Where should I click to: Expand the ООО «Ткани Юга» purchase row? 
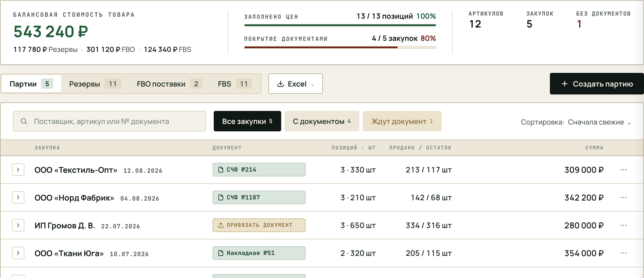click(x=18, y=253)
